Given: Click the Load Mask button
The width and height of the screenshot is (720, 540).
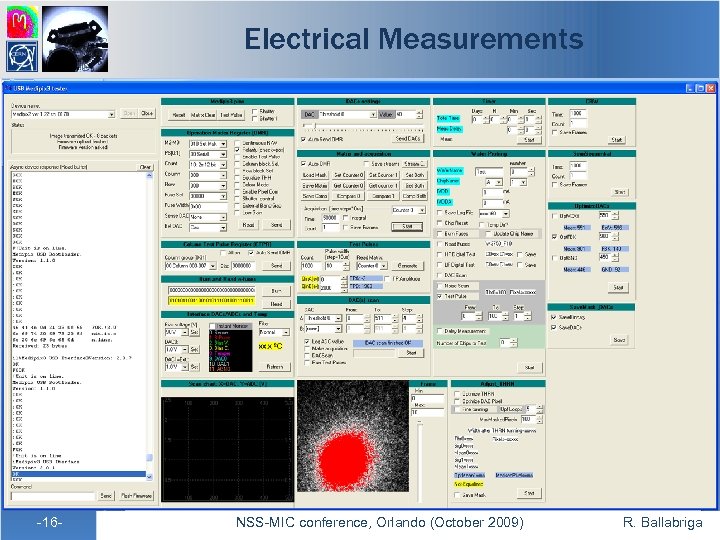Looking at the screenshot, I should (x=315, y=175).
